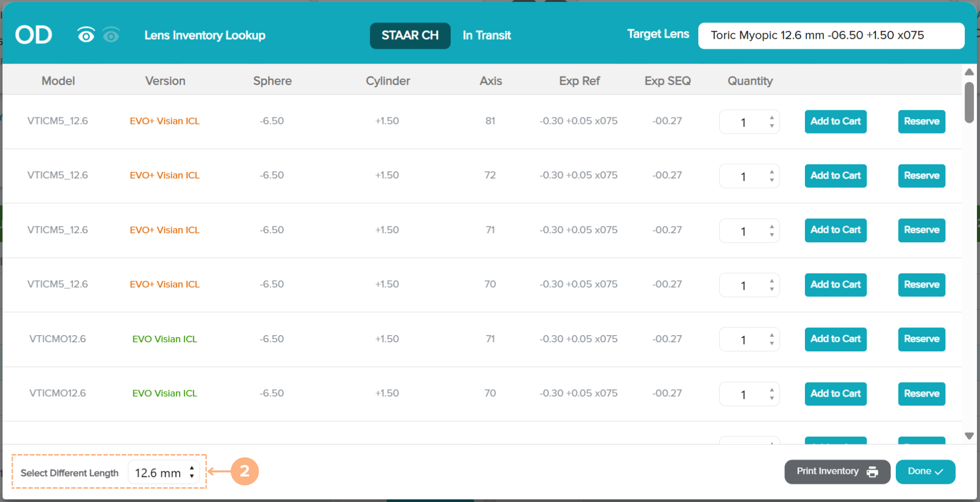Click the Target Lens input field
This screenshot has height=502, width=980.
pos(830,36)
